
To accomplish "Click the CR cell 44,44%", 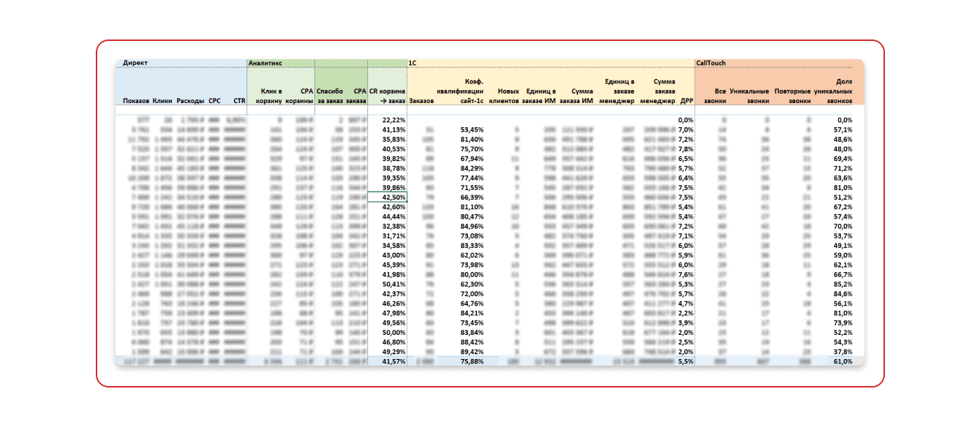I will (x=393, y=217).
